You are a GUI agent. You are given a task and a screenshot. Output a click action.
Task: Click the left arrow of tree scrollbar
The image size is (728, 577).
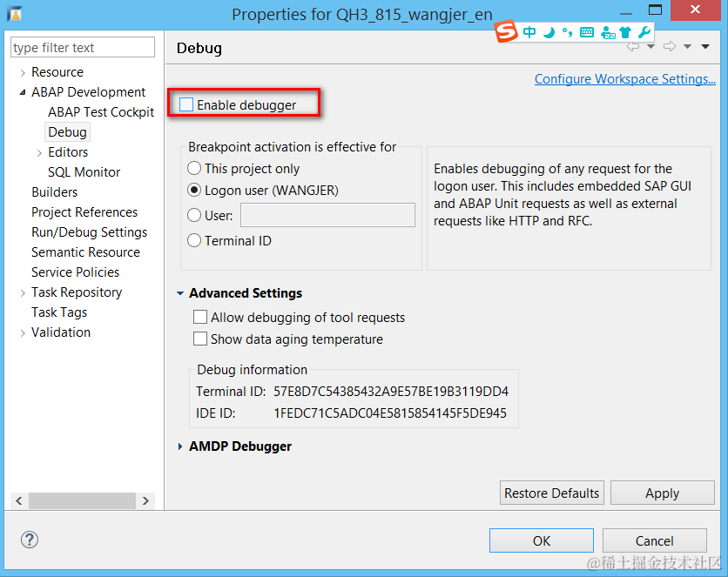(19, 501)
